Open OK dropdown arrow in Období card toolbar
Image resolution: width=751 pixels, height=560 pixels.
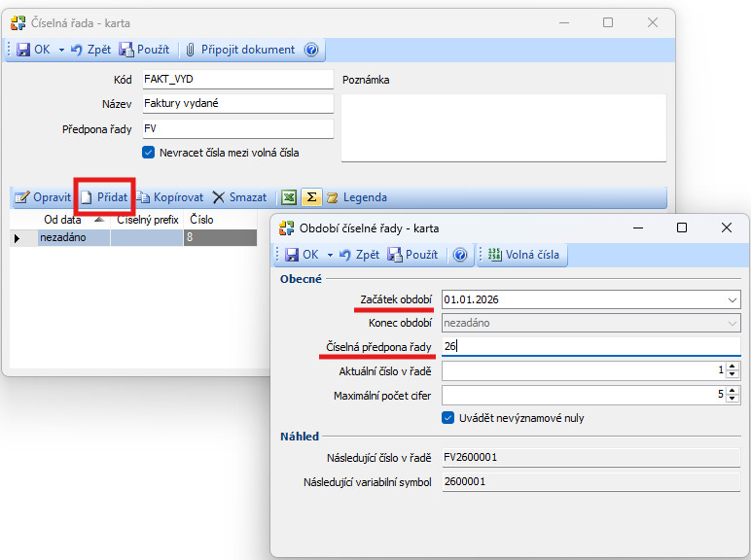[330, 255]
